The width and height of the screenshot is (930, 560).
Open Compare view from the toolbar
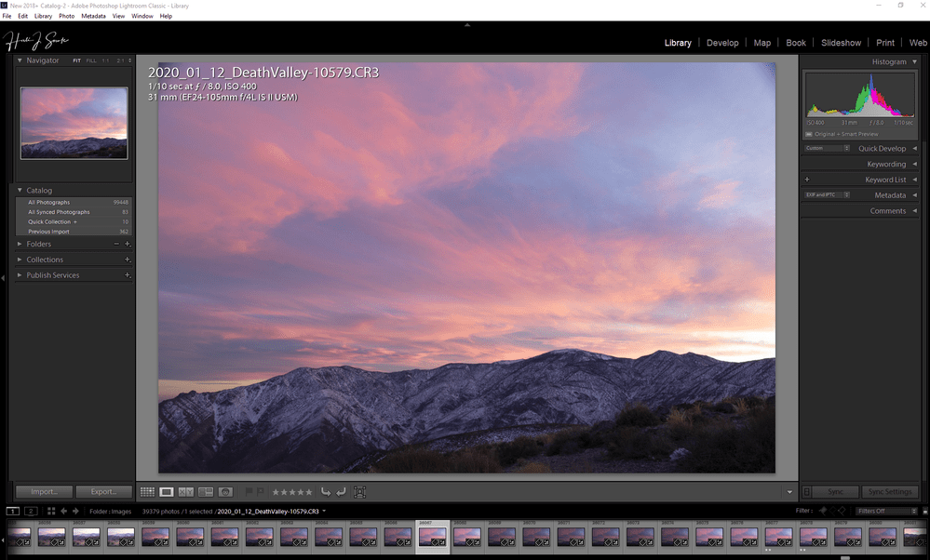186,492
